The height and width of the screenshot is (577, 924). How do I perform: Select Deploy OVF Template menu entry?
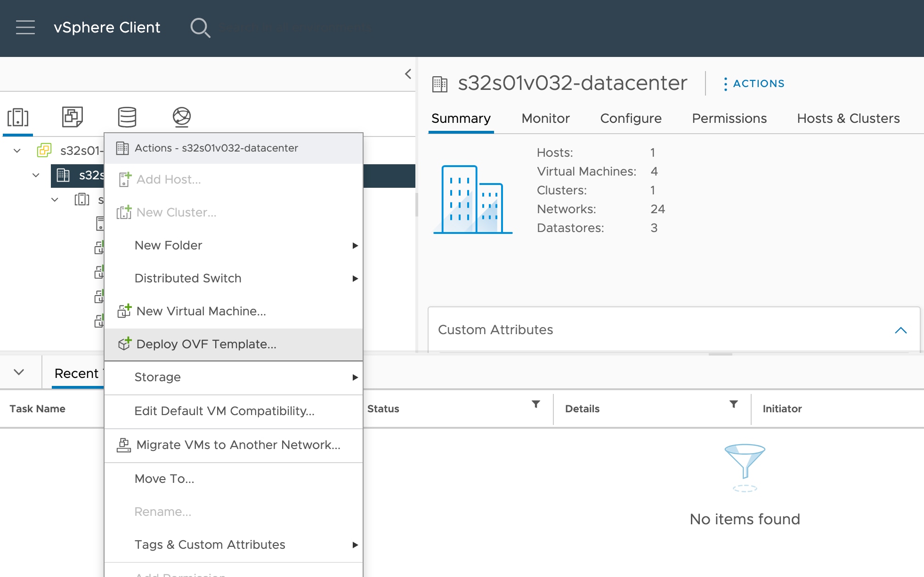click(x=234, y=345)
